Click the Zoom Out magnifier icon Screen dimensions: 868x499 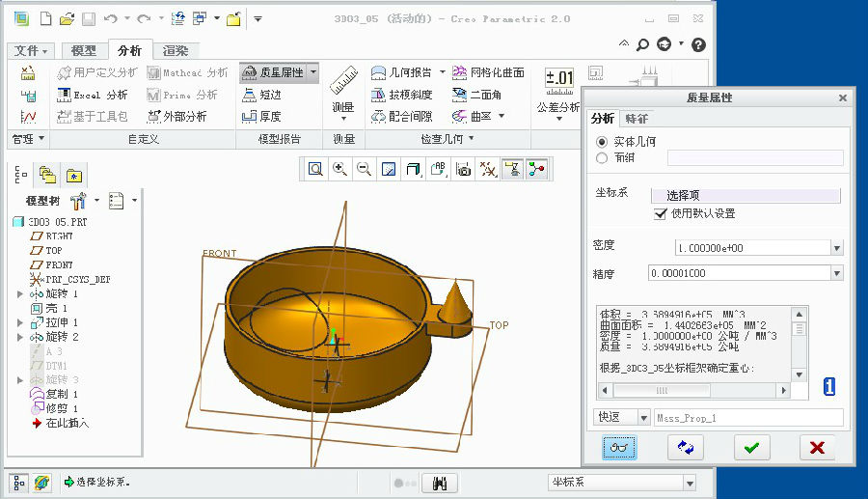(365, 169)
